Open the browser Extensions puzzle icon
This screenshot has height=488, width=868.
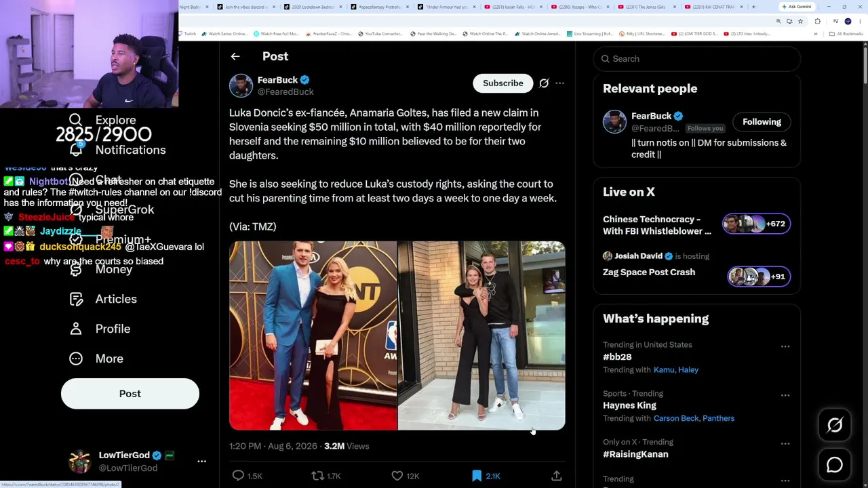click(x=817, y=21)
